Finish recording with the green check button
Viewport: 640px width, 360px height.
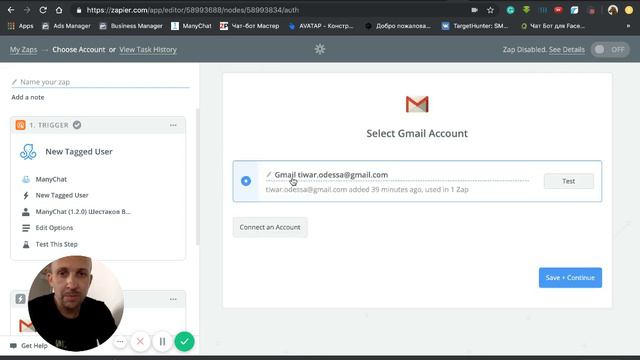point(184,341)
